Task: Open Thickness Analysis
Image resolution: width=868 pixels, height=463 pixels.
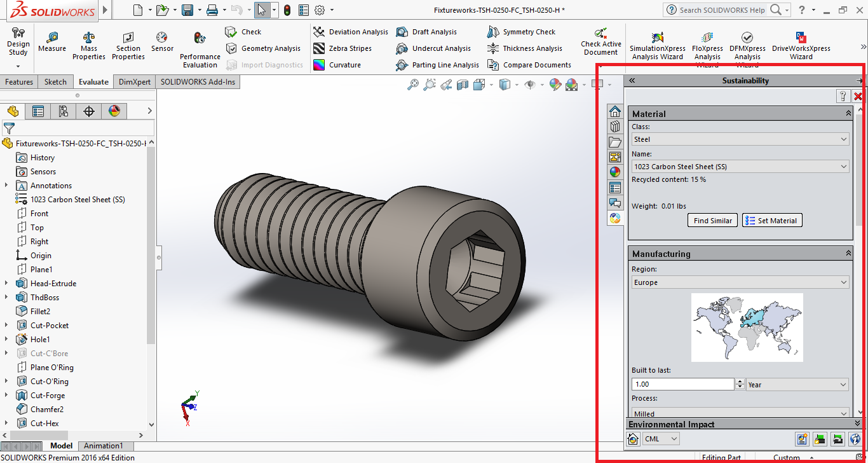Action: (x=525, y=48)
